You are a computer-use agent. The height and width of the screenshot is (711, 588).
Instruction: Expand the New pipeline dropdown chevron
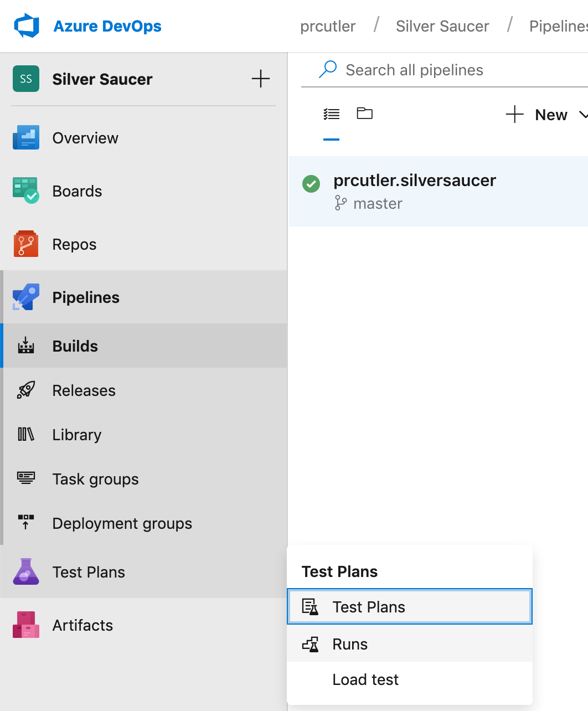[584, 115]
